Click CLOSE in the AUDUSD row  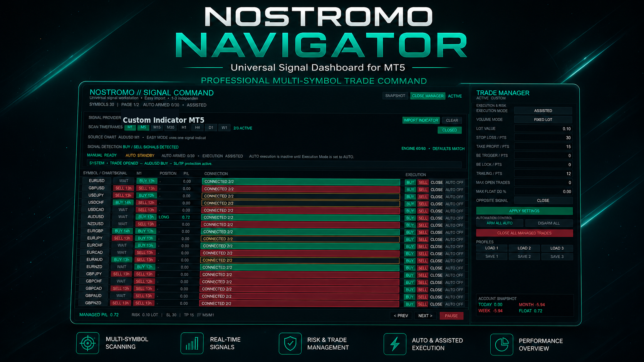(x=436, y=218)
